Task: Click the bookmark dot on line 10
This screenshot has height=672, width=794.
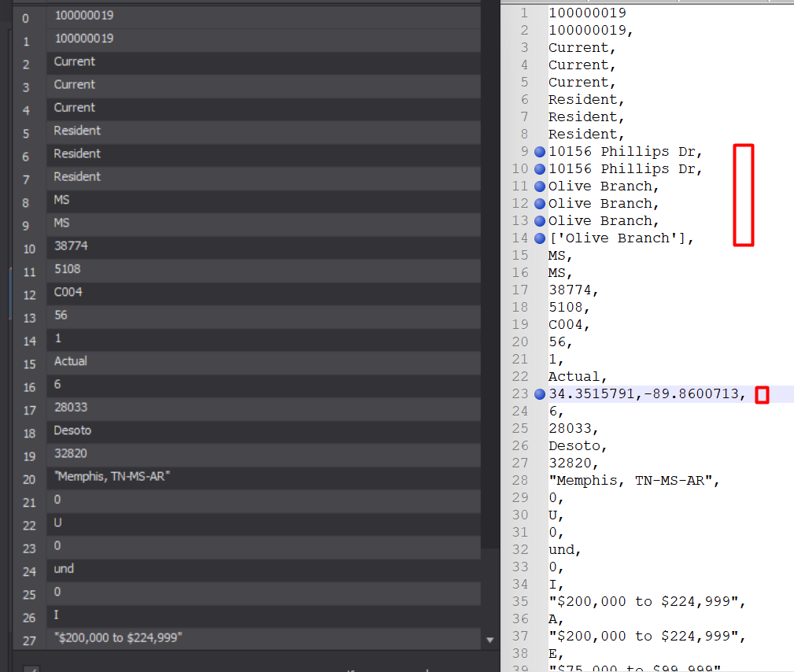Action: coord(540,169)
